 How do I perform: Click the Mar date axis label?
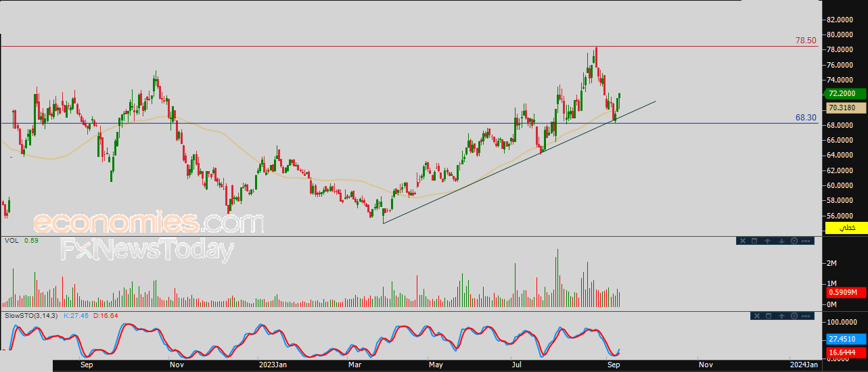(356, 365)
